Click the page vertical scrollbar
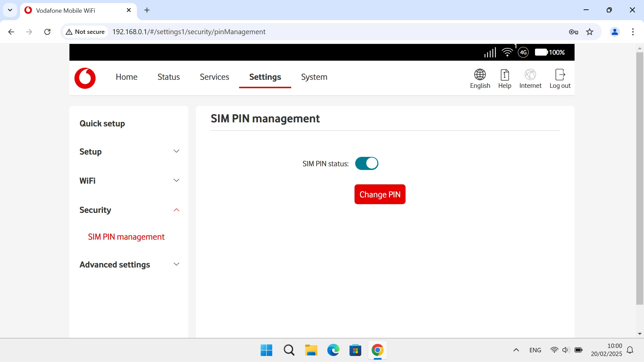 click(640, 178)
